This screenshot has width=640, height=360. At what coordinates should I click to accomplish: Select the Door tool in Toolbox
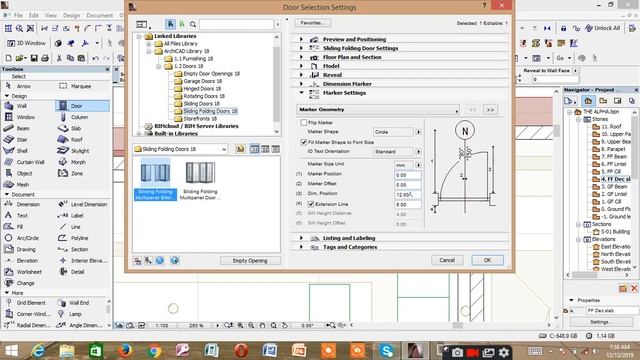click(x=82, y=106)
